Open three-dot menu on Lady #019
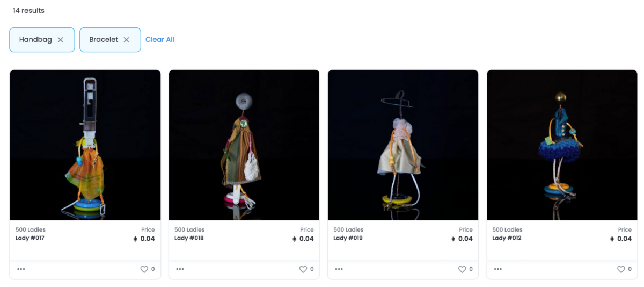Screen dimensions: 644x287 click(x=339, y=269)
